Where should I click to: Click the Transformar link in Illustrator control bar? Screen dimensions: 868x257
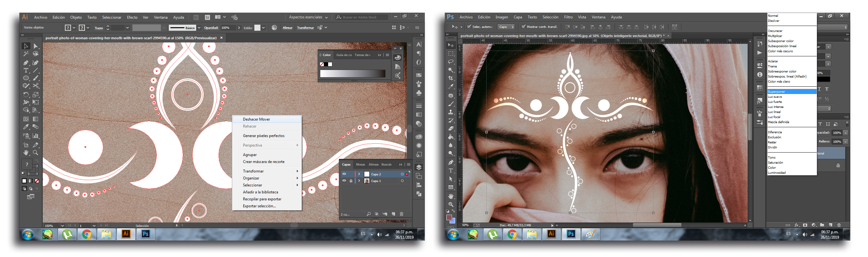pyautogui.click(x=305, y=28)
